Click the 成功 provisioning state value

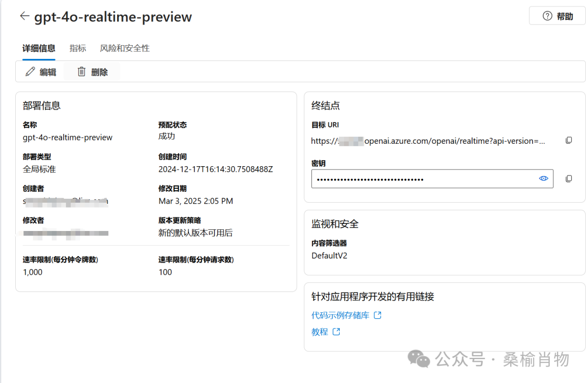tap(167, 136)
